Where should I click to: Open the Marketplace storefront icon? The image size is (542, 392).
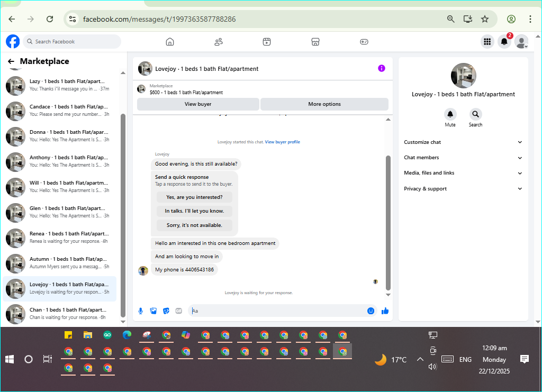(315, 42)
